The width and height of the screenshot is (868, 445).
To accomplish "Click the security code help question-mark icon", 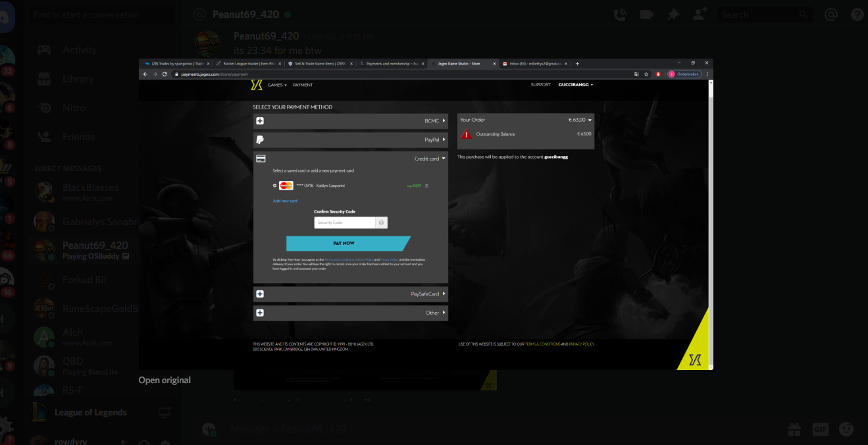I will pyautogui.click(x=381, y=222).
